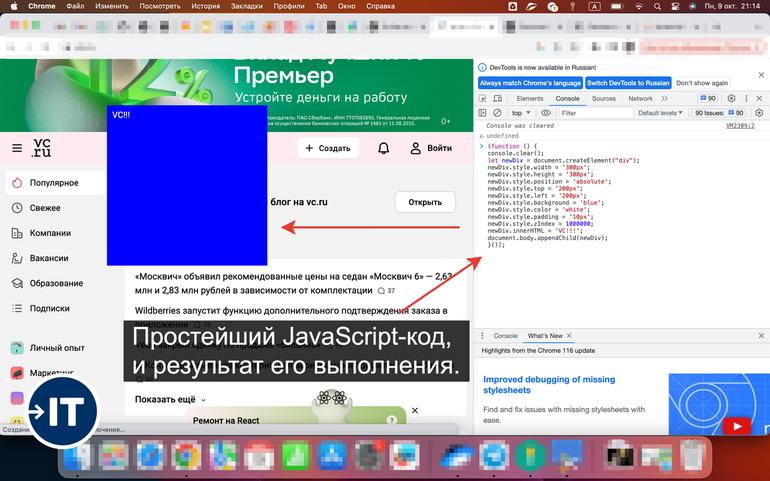Open the Москвич 6 prices article
The height and width of the screenshot is (481, 770).
pyautogui.click(x=293, y=283)
